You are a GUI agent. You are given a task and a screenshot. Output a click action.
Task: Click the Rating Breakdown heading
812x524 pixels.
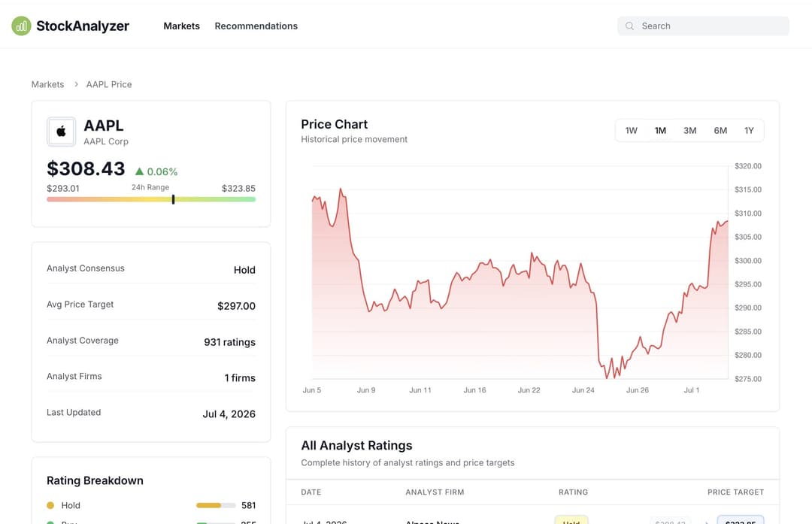tap(95, 480)
